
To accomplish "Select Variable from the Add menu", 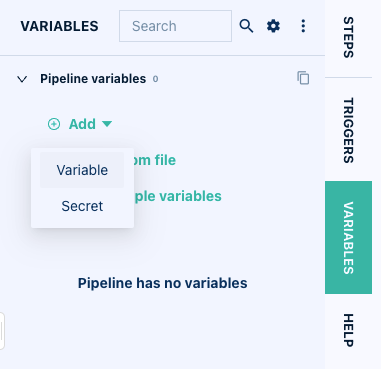I will click(x=82, y=170).
